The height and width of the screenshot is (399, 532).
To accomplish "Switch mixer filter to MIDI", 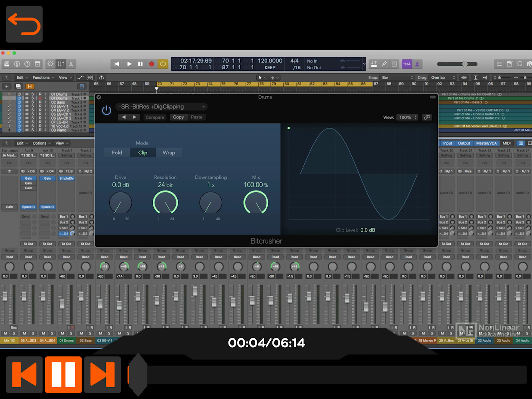I will (507, 143).
